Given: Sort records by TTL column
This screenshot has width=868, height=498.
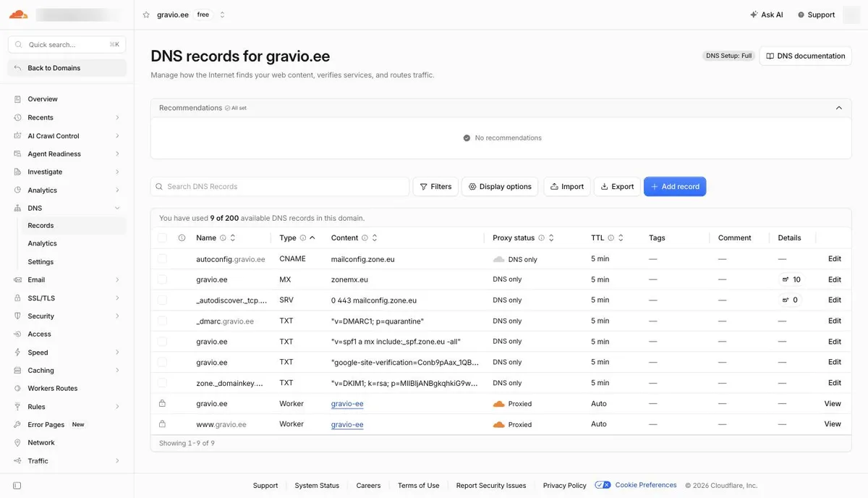Looking at the screenshot, I should (621, 237).
